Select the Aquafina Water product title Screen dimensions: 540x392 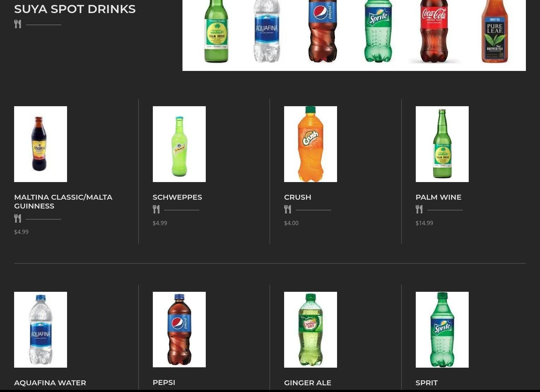point(50,383)
